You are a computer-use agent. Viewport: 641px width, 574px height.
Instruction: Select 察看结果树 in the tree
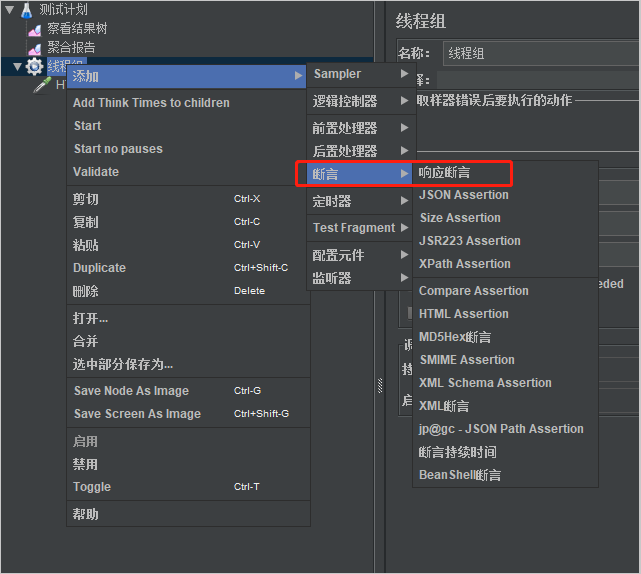pos(77,29)
